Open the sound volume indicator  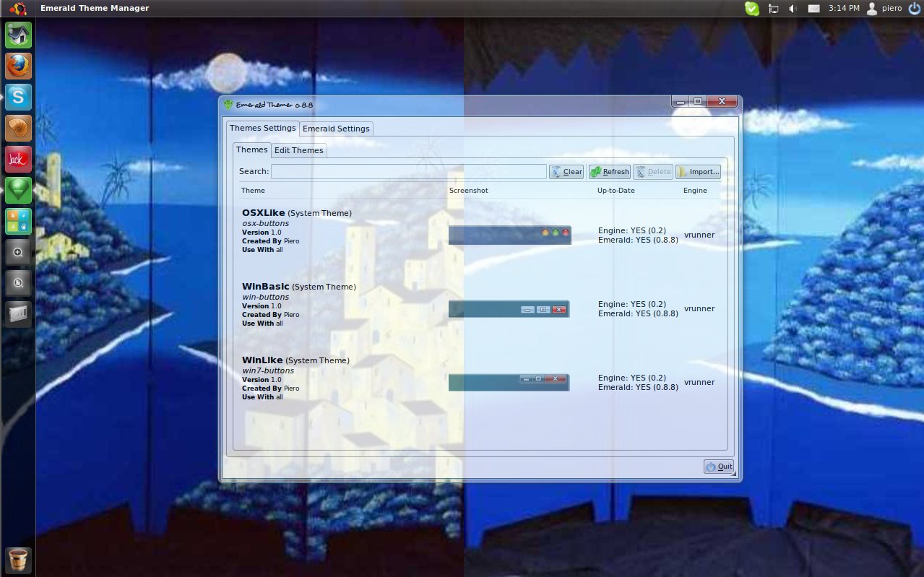click(793, 9)
